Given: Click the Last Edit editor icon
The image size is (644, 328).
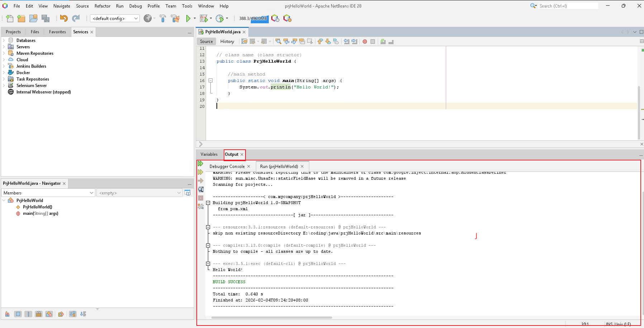Looking at the screenshot, I should pyautogui.click(x=244, y=42).
